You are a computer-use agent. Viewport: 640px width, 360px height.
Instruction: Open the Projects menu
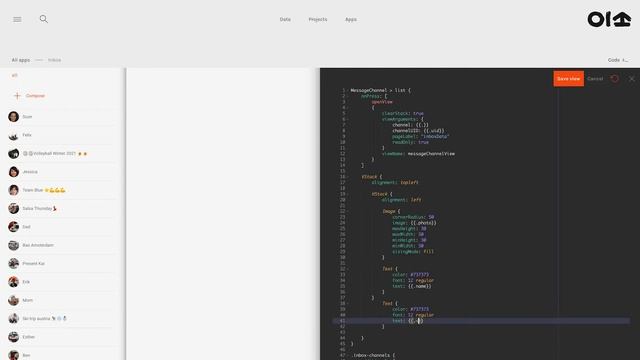pos(318,19)
